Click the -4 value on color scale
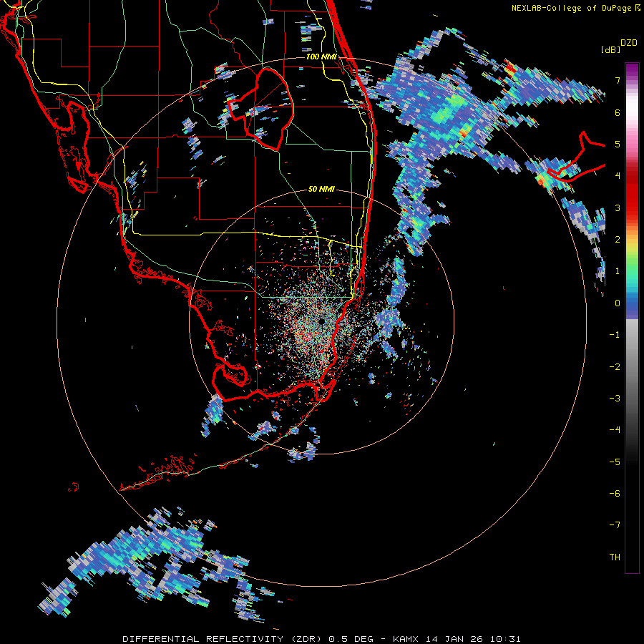The width and height of the screenshot is (644, 644). [615, 429]
